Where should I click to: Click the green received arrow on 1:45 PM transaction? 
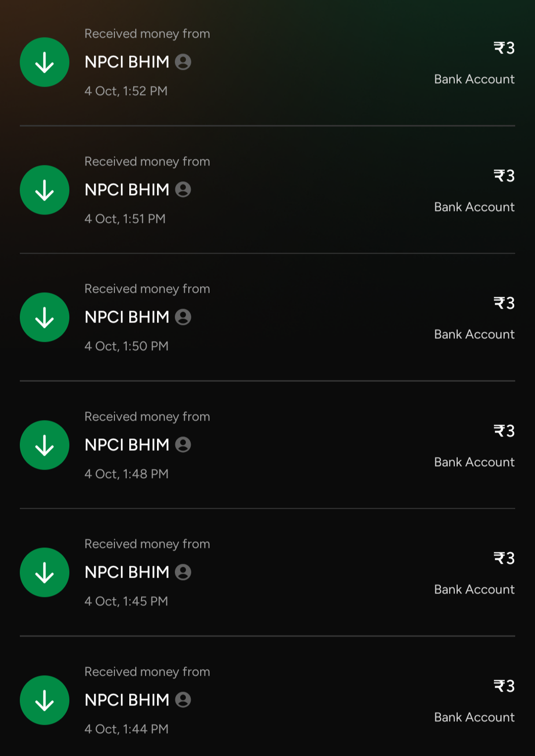(x=44, y=572)
